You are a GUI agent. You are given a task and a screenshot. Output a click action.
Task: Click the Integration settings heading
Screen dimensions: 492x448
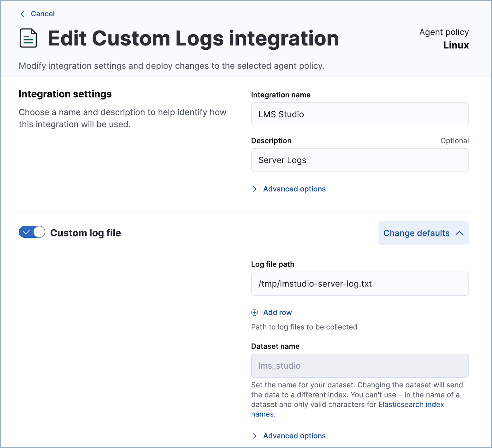click(x=65, y=94)
